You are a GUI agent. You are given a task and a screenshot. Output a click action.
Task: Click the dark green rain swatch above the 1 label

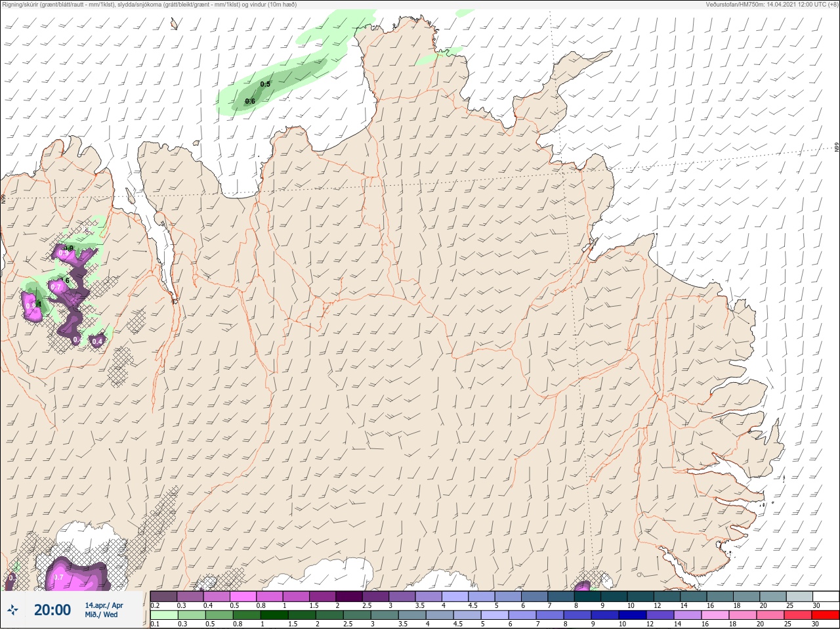[x=274, y=615]
